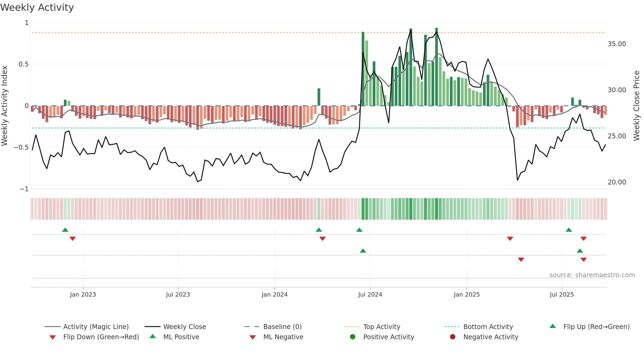Click the Flip Up marker after Jul 2025

click(569, 230)
